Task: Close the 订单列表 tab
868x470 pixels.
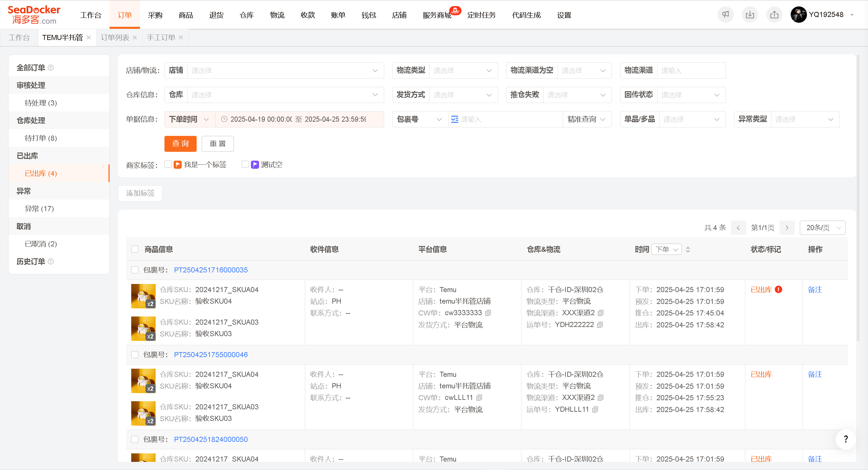Action: (x=135, y=38)
